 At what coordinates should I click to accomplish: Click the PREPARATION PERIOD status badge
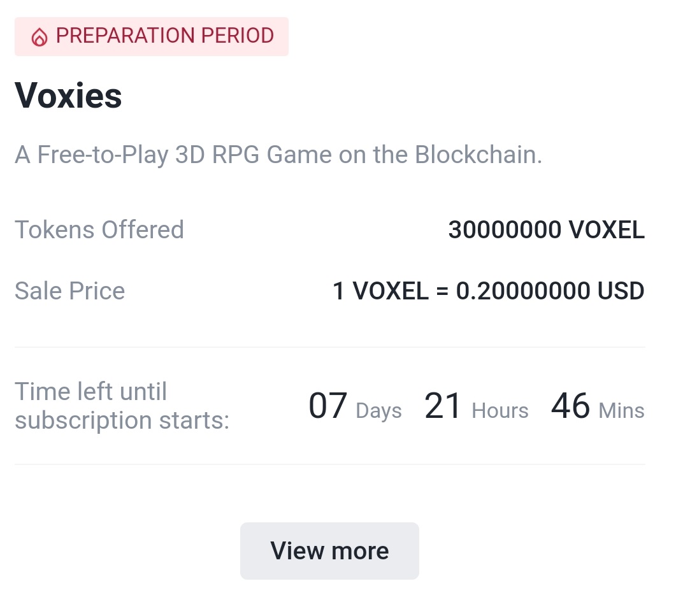[x=152, y=37]
